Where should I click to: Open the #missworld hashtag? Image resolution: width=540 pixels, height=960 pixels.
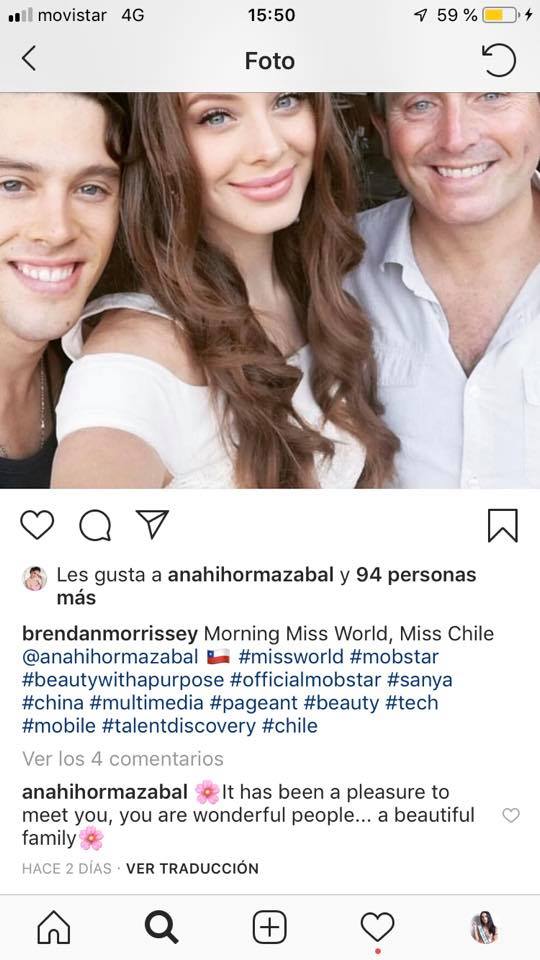291,657
